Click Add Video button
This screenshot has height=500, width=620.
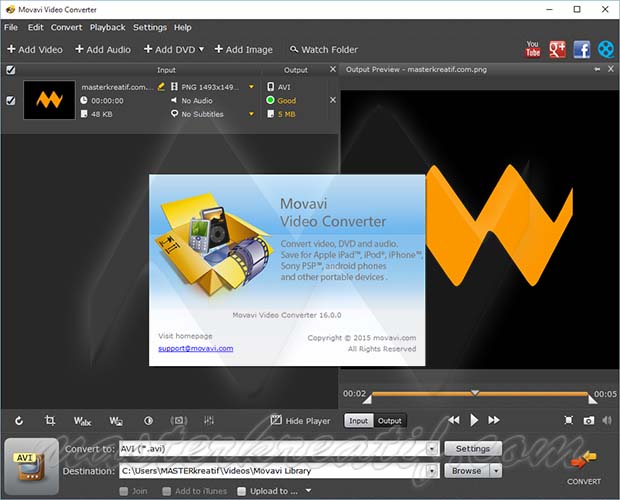tap(35, 49)
